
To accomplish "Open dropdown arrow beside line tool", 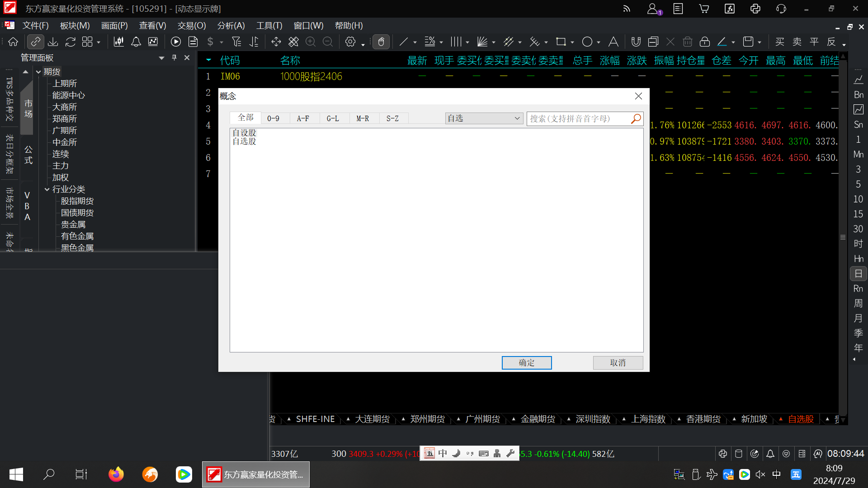I will [x=415, y=43].
